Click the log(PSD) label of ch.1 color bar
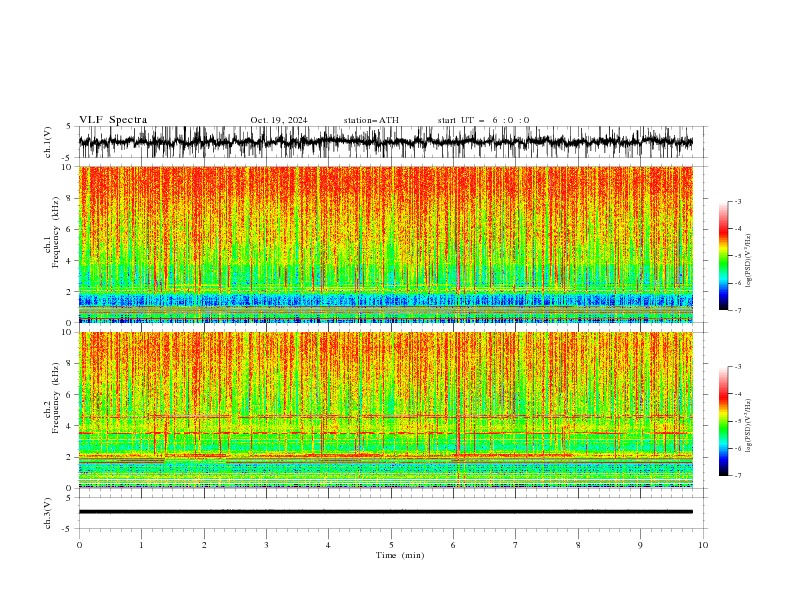 [749, 262]
